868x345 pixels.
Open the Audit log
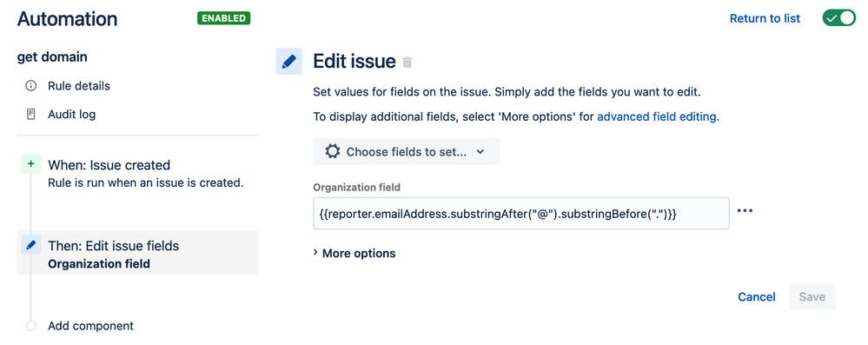click(71, 115)
